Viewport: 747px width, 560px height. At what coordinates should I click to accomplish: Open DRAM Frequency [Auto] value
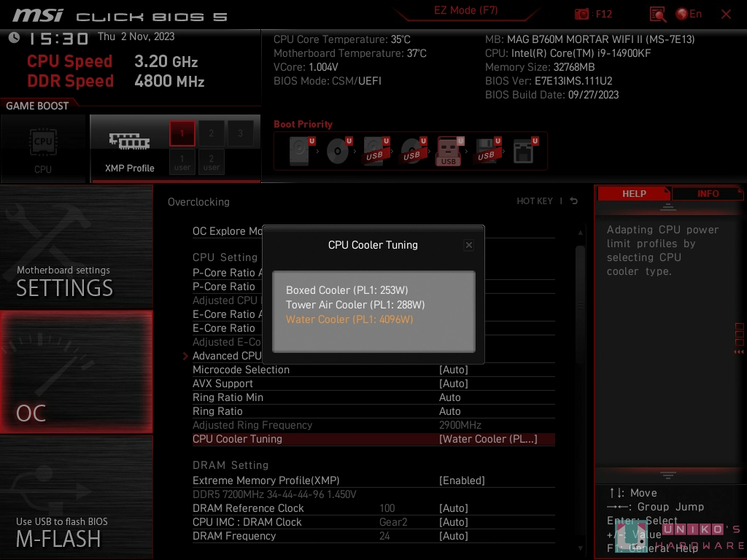(454, 536)
